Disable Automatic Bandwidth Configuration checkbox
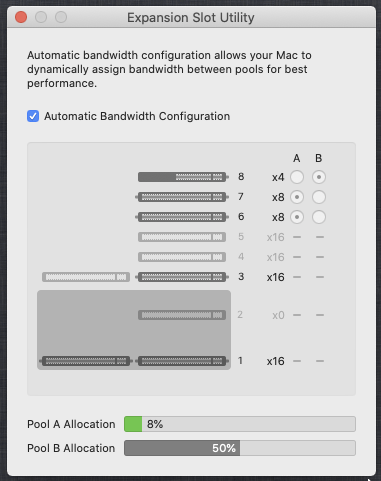The width and height of the screenshot is (381, 481). click(x=33, y=116)
